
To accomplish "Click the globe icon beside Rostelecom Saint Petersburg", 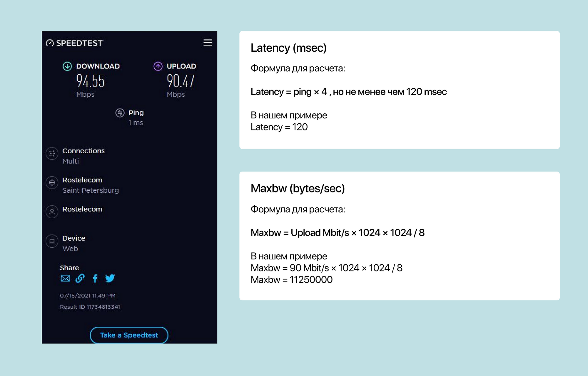I will [52, 183].
